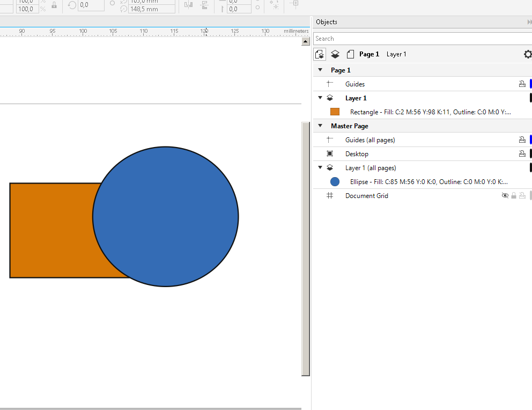Toggle lock on Document Grid
This screenshot has width=532, height=410.
514,196
